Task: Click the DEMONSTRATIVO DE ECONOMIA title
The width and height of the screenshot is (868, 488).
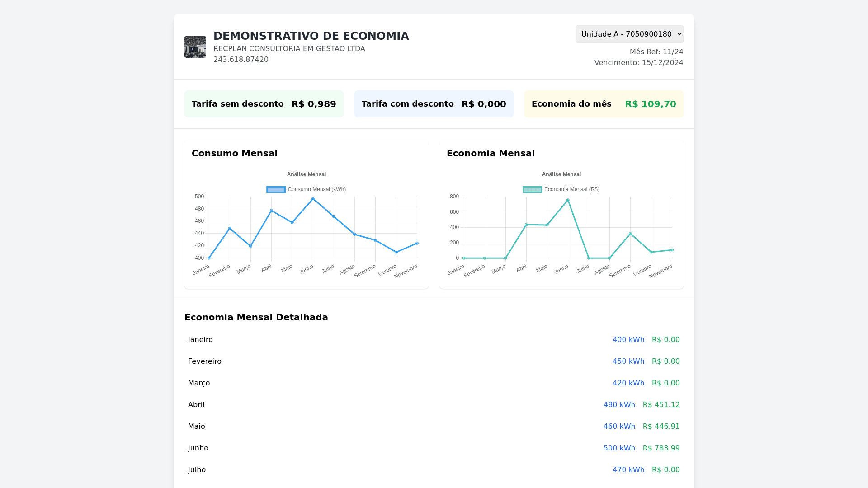Action: point(311,36)
